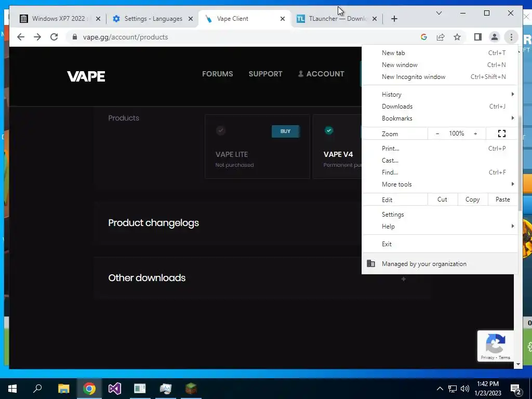Open the notification center icon
532x399 pixels.
[516, 389]
